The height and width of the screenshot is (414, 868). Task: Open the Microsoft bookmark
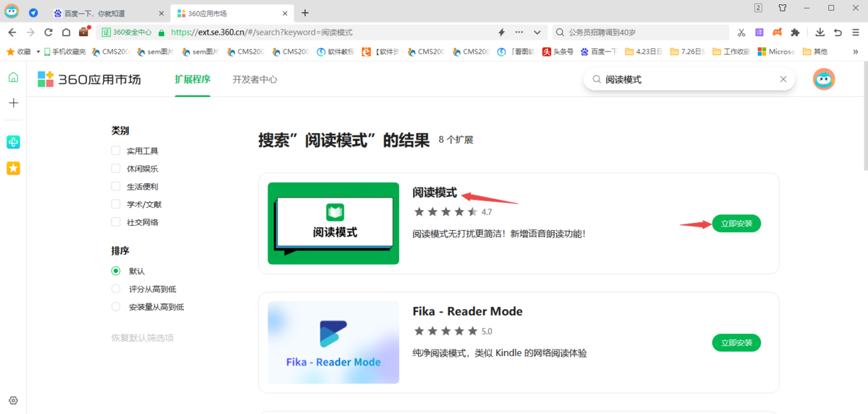pyautogui.click(x=775, y=51)
